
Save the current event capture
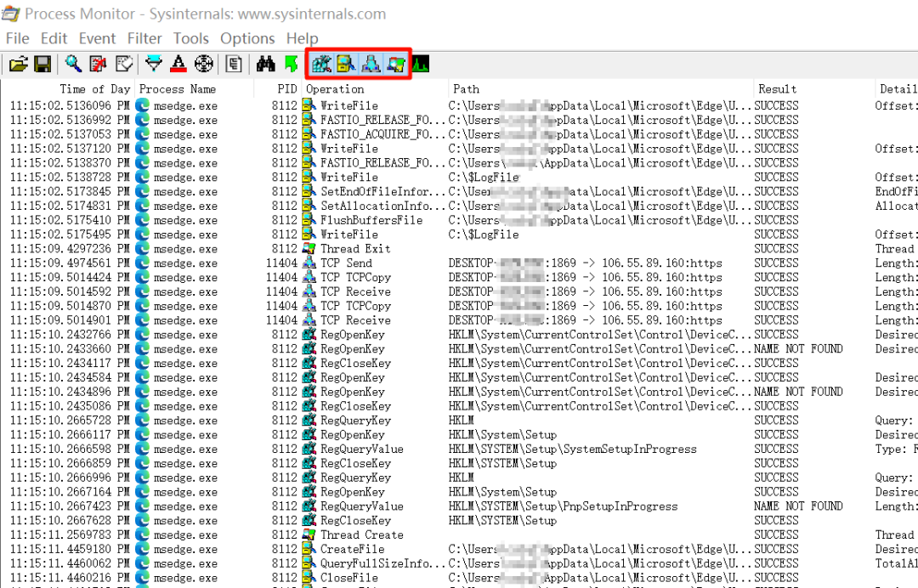42,63
